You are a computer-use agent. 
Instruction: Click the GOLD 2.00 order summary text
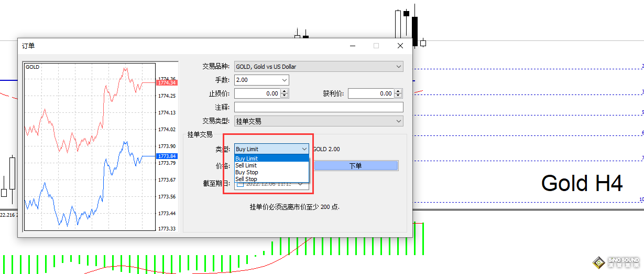click(x=326, y=149)
